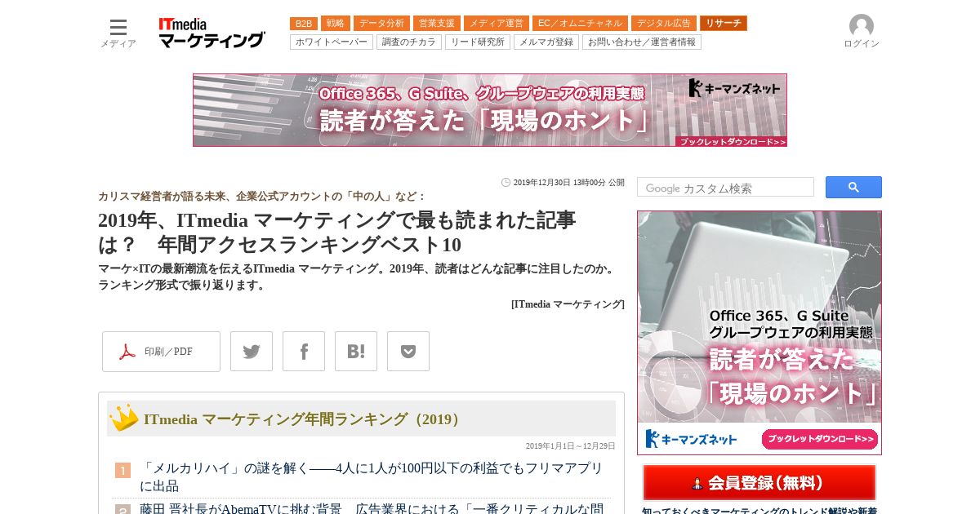Image resolution: width=980 pixels, height=514 pixels.
Task: Open the リサーチ category tab
Action: point(724,24)
